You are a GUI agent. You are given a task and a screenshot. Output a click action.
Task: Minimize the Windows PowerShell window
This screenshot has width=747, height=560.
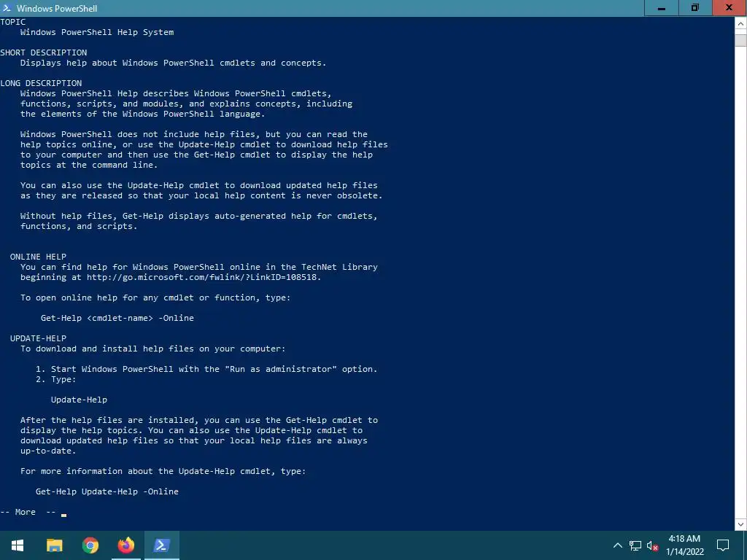pos(661,8)
